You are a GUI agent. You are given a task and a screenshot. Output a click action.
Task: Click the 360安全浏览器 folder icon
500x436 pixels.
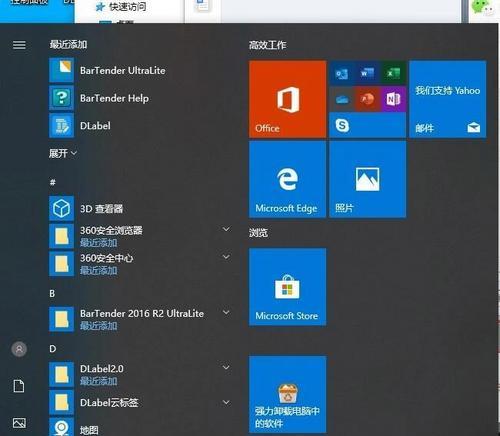pos(61,236)
